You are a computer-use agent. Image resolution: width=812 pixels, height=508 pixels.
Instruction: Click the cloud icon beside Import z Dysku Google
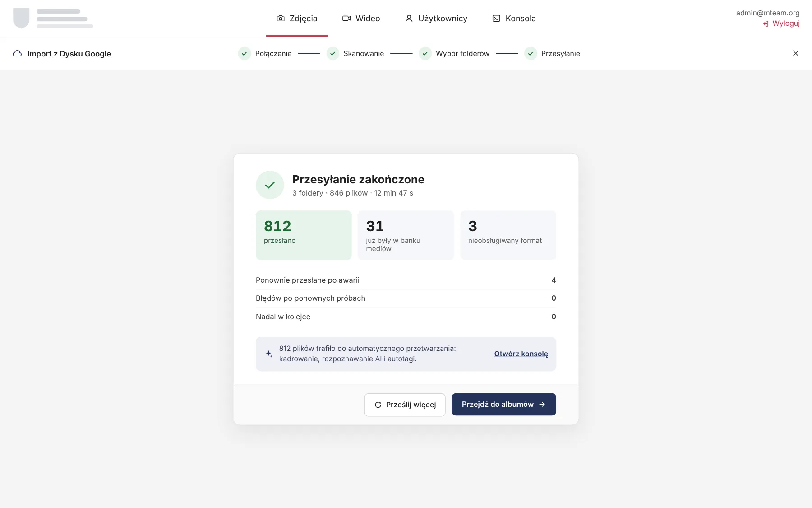[17, 53]
